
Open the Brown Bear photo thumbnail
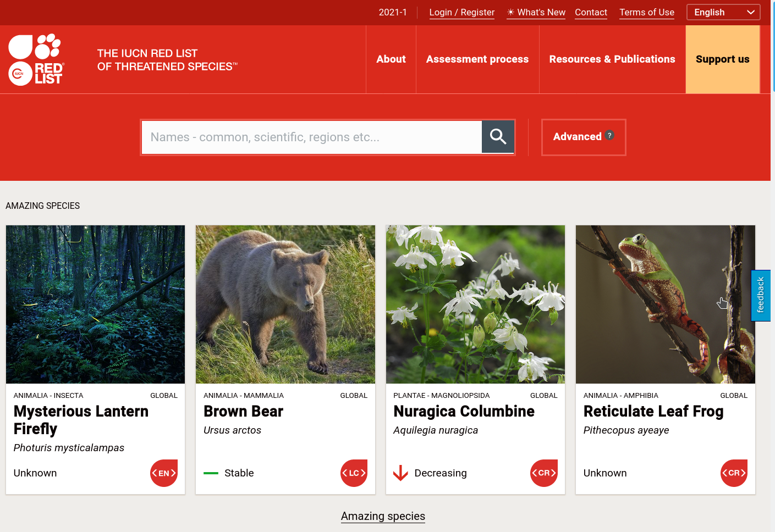pos(285,304)
